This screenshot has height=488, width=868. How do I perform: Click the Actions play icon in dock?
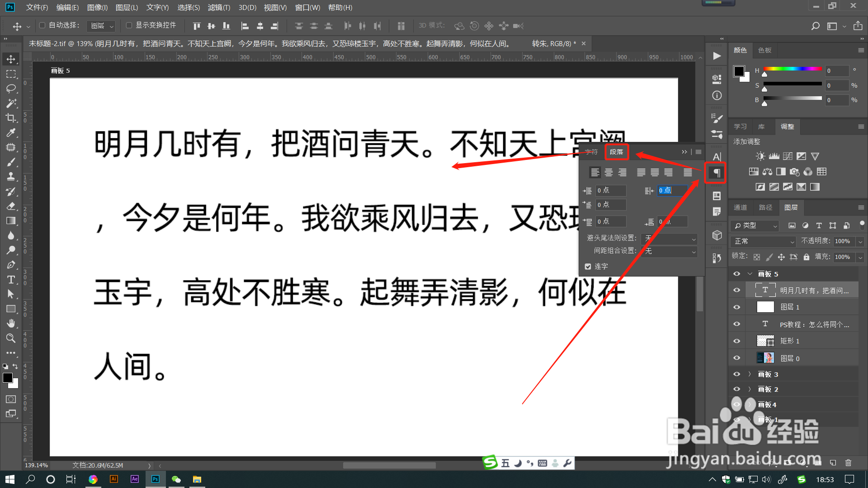point(717,56)
